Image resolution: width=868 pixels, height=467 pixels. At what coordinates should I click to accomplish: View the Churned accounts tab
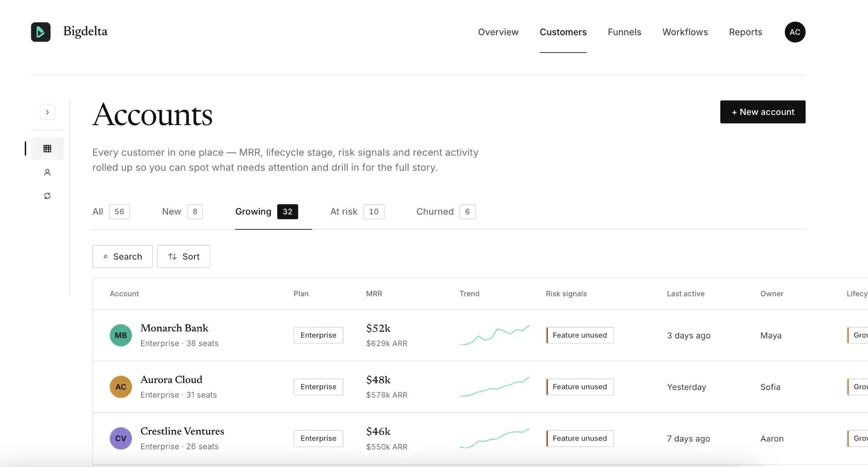tap(446, 212)
